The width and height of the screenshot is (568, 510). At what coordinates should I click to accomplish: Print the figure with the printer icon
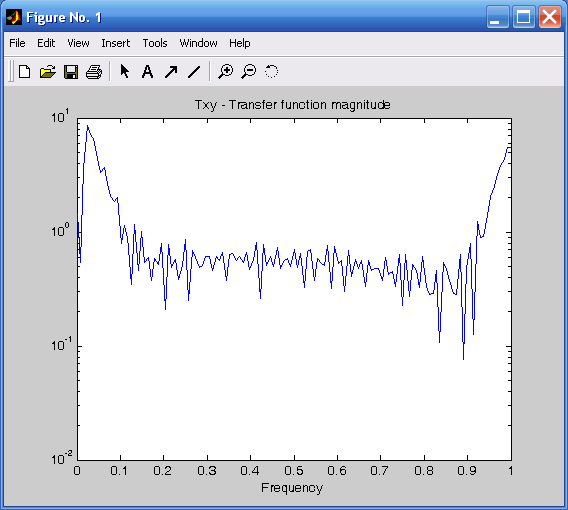(94, 72)
